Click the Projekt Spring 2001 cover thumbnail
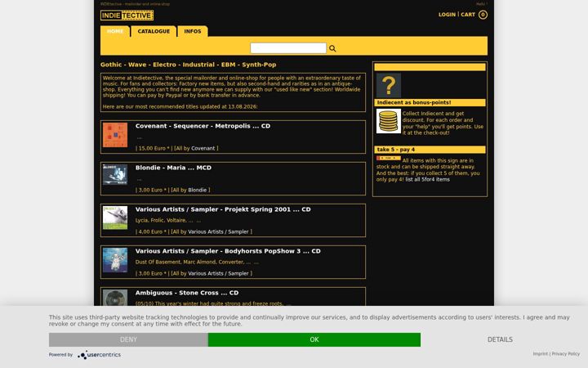The image size is (588, 368). coord(115,218)
